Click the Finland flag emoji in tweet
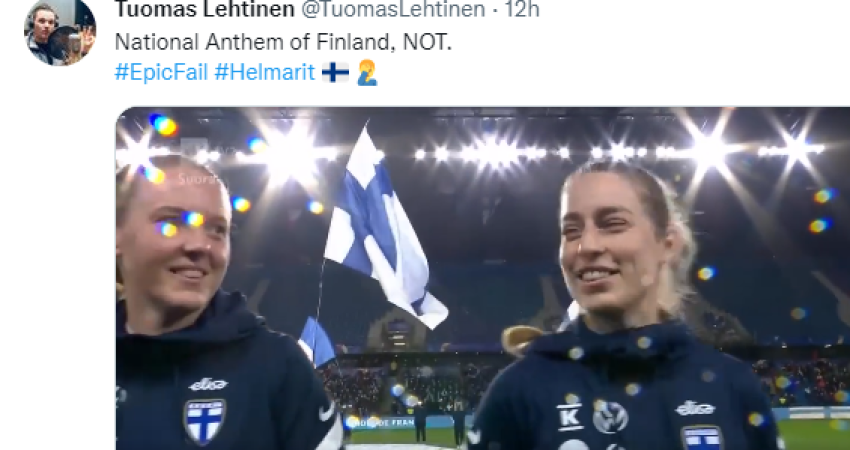The height and width of the screenshot is (450, 850). tap(335, 72)
